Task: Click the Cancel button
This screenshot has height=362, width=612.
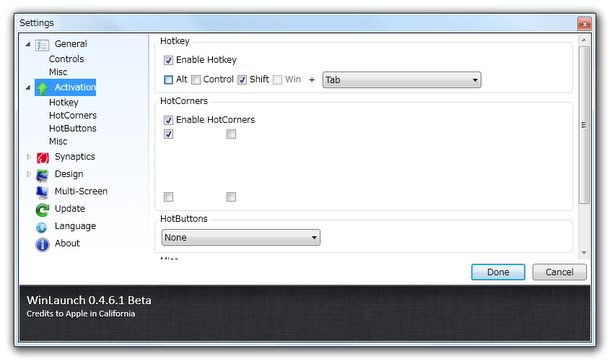Action: click(559, 272)
